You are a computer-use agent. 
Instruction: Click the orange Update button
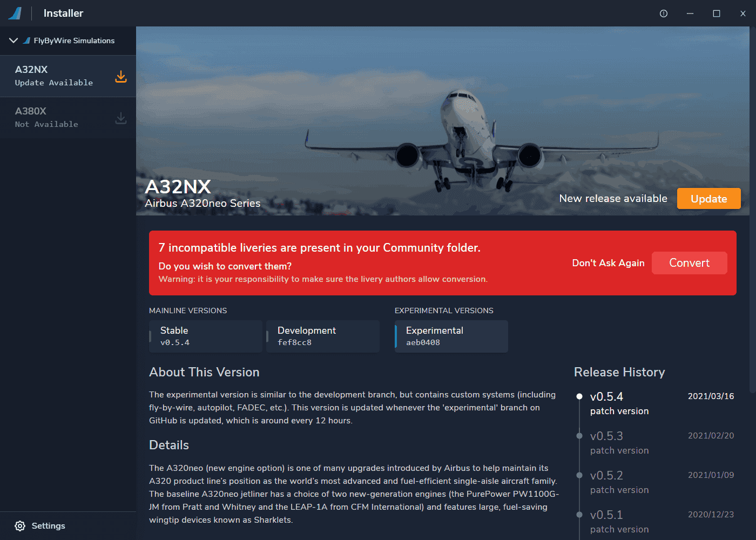pos(709,199)
